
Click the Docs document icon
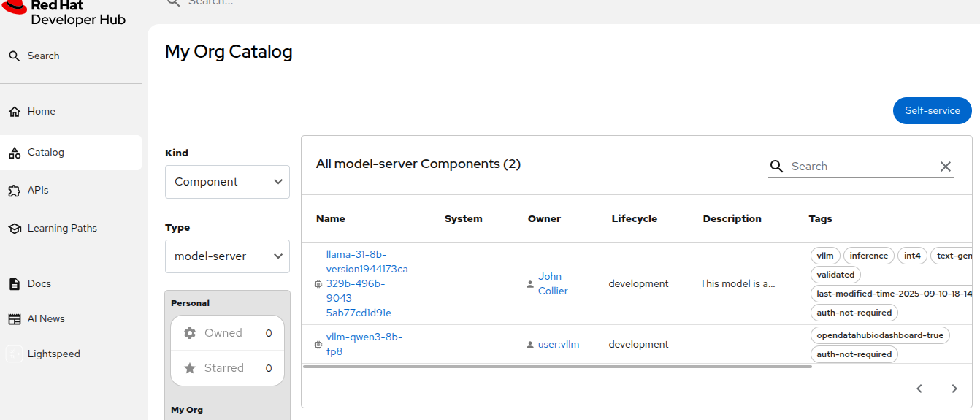[14, 284]
